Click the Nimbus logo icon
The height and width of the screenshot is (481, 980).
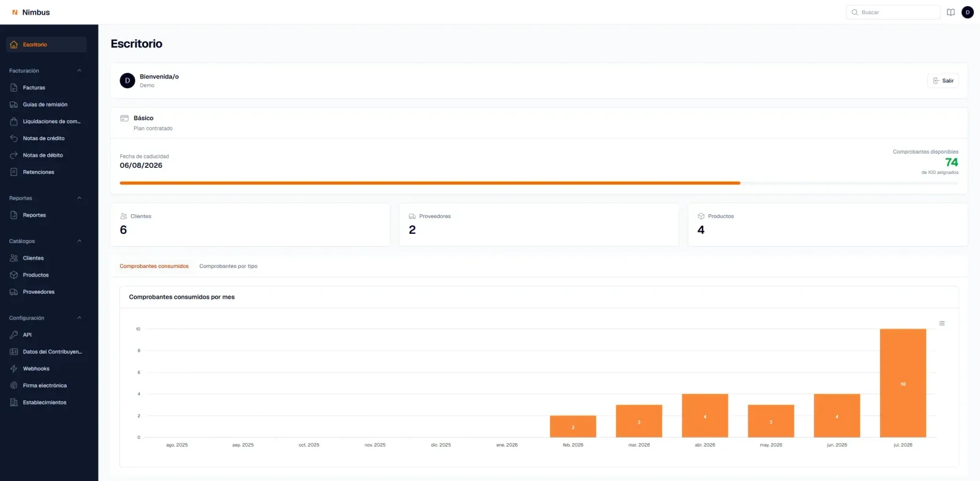(x=15, y=12)
